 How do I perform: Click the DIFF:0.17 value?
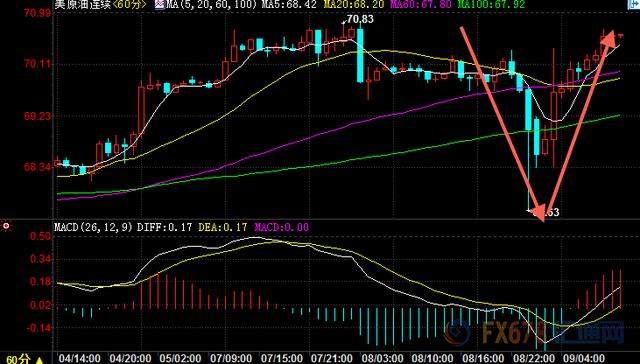click(164, 227)
